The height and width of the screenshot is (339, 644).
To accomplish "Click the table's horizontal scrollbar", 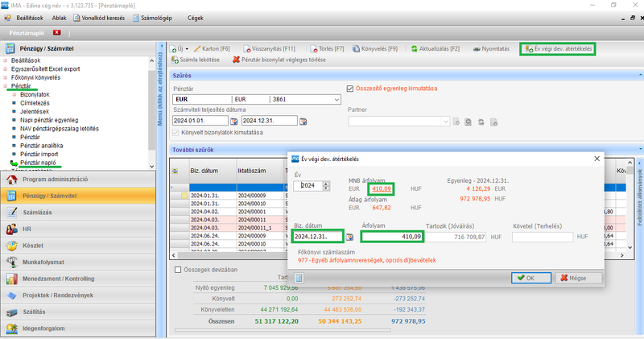I will 398,255.
